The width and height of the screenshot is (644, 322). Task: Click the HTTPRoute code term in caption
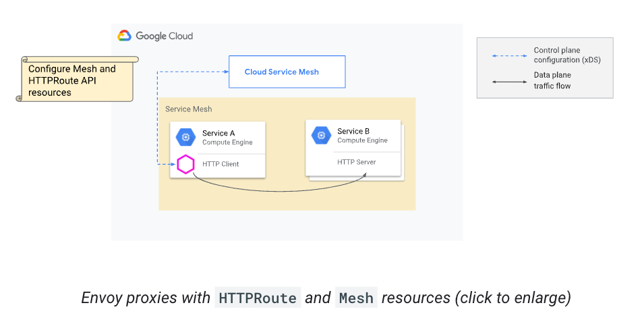(258, 298)
